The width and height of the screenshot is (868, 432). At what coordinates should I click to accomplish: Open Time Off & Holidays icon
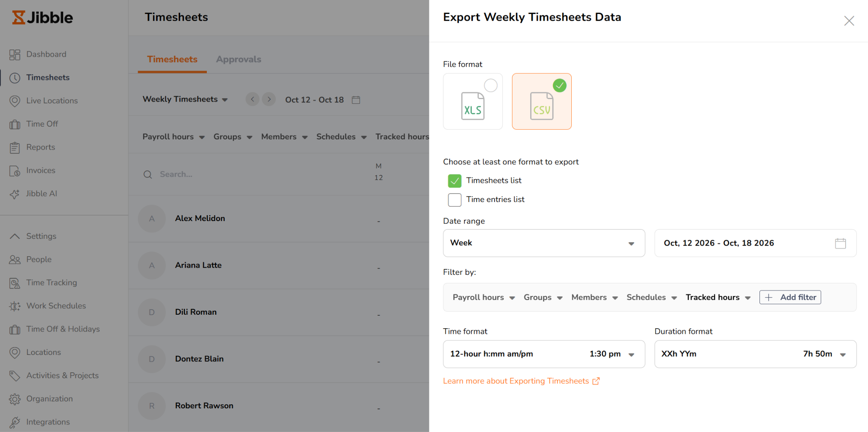coord(15,330)
